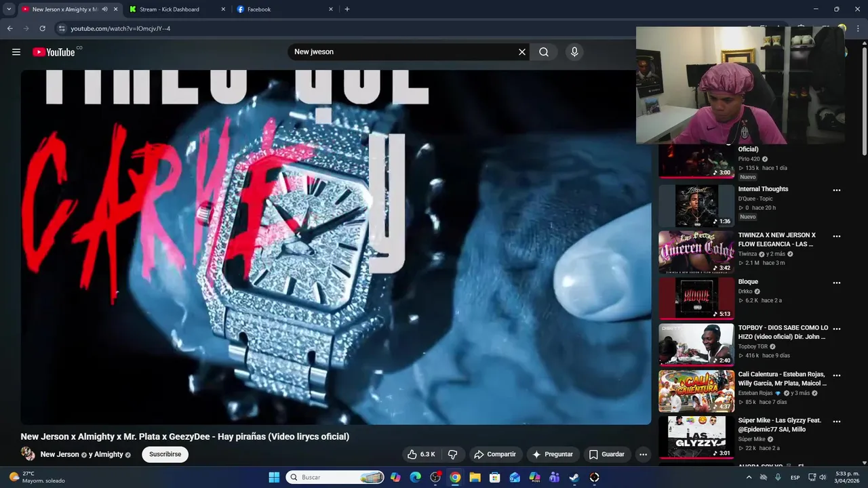Open the Drkko channel name
Image resolution: width=868 pixels, height=488 pixels.
pyautogui.click(x=746, y=291)
